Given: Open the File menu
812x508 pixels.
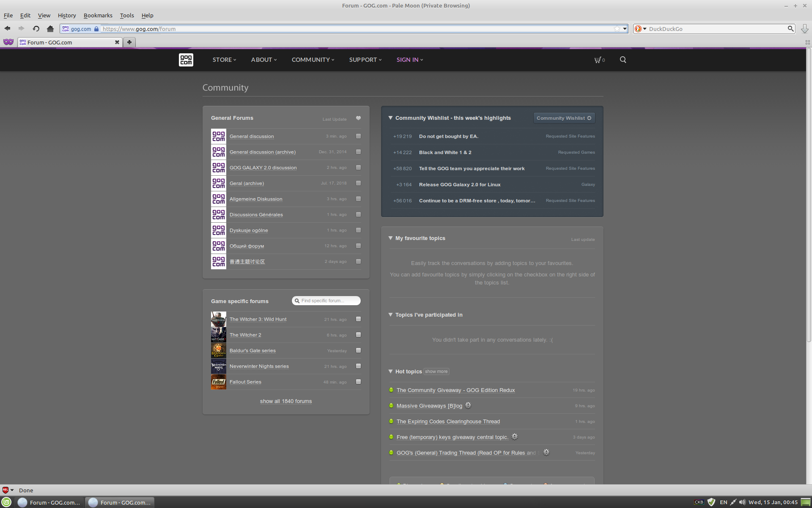Looking at the screenshot, I should (8, 15).
